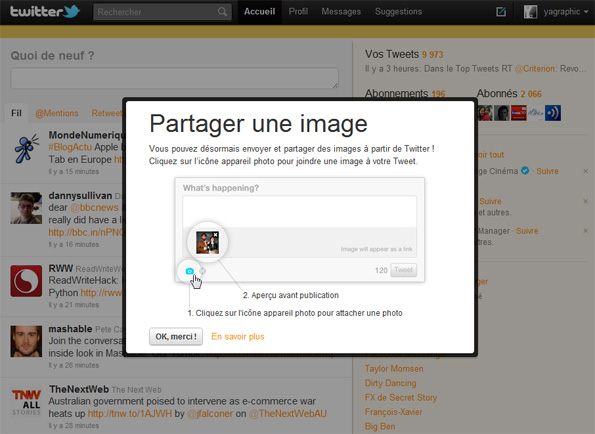
Task: Click the Suivre link next to Cinéma
Action: pos(547,171)
